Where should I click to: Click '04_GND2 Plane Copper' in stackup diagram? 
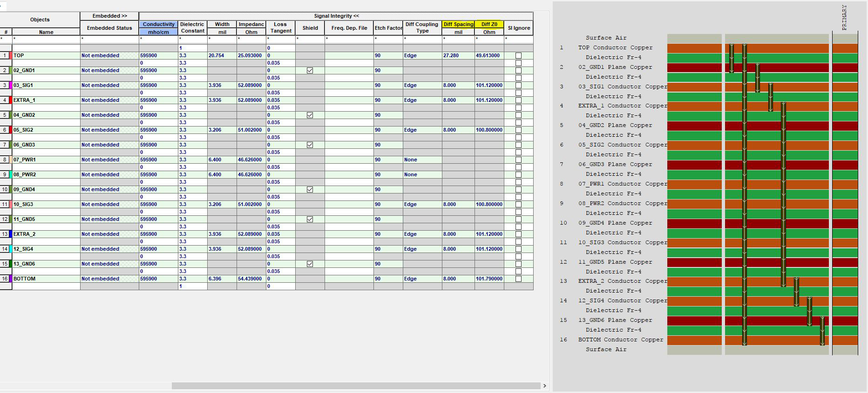click(615, 125)
